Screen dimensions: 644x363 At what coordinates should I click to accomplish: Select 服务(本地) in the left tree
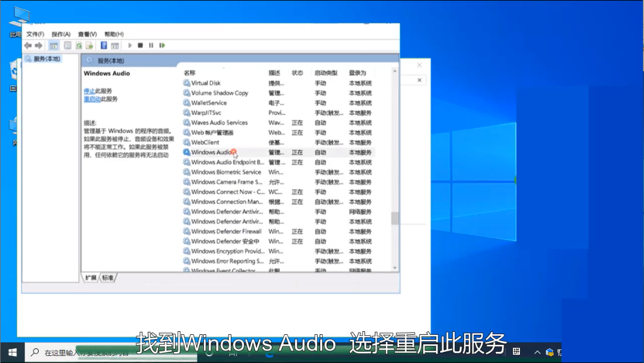[x=46, y=59]
